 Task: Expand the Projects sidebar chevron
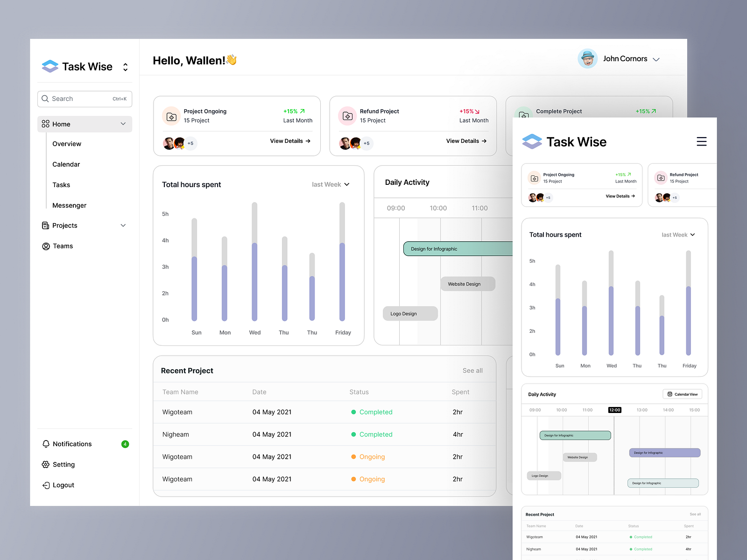(x=123, y=225)
